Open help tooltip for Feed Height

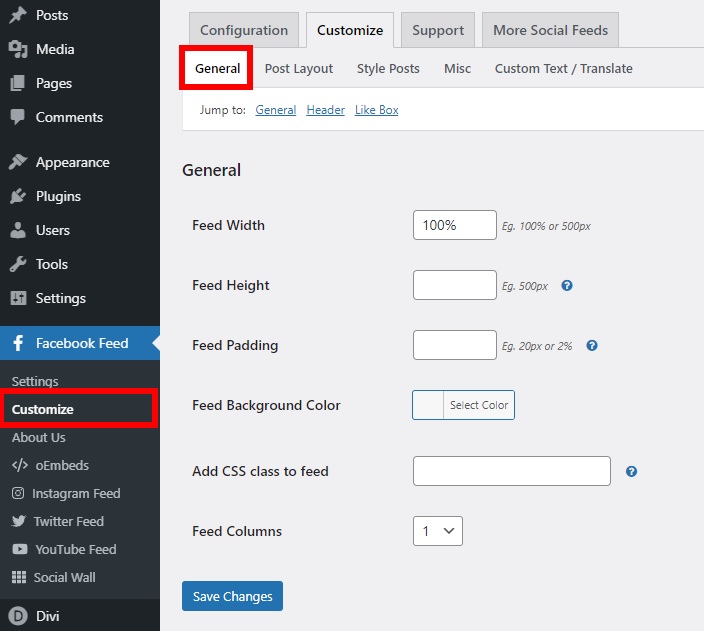pyautogui.click(x=567, y=286)
